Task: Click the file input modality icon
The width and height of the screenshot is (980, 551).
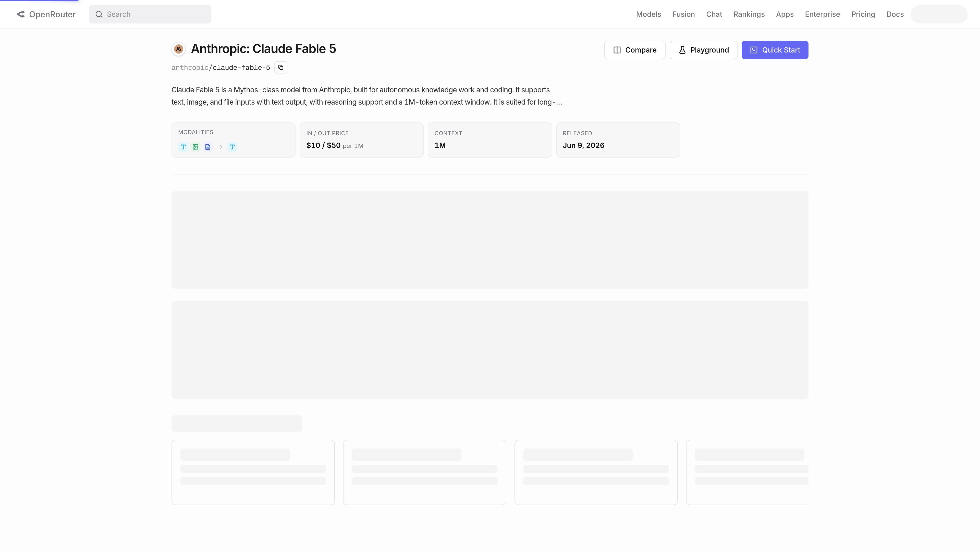Action: [208, 147]
